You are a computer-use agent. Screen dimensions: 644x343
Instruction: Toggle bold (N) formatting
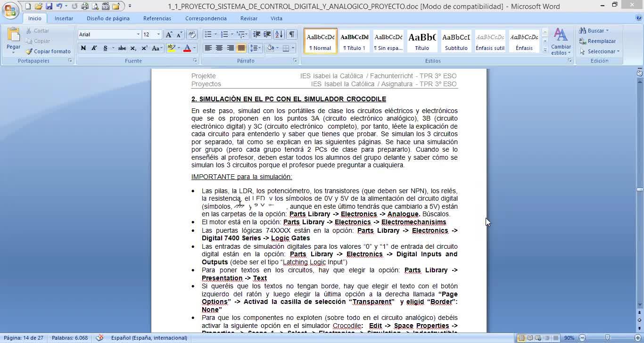pyautogui.click(x=83, y=48)
